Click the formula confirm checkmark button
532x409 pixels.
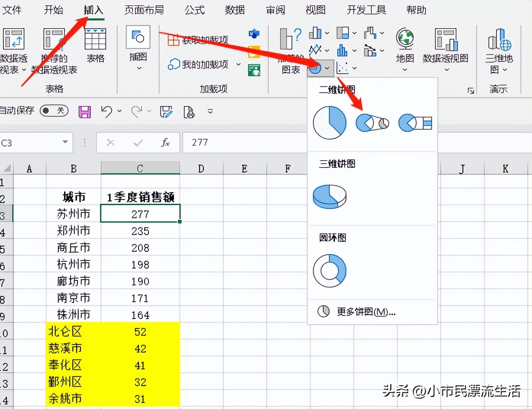138,143
